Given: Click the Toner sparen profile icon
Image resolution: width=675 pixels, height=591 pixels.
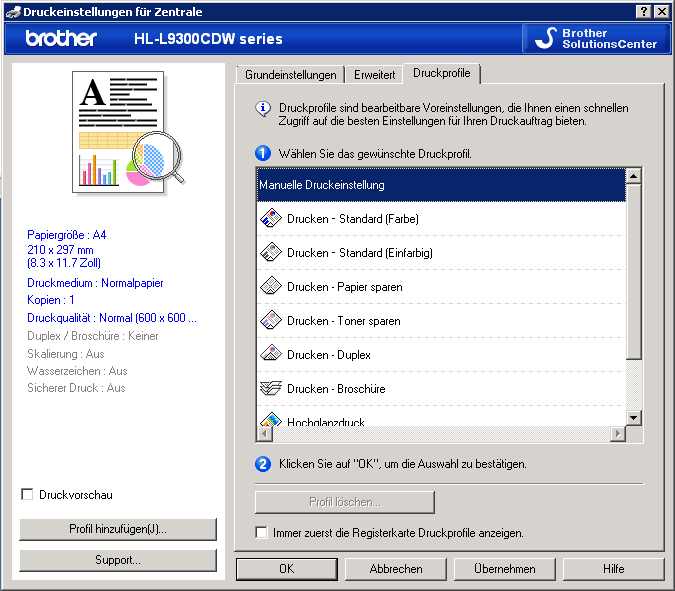Looking at the screenshot, I should pyautogui.click(x=271, y=320).
